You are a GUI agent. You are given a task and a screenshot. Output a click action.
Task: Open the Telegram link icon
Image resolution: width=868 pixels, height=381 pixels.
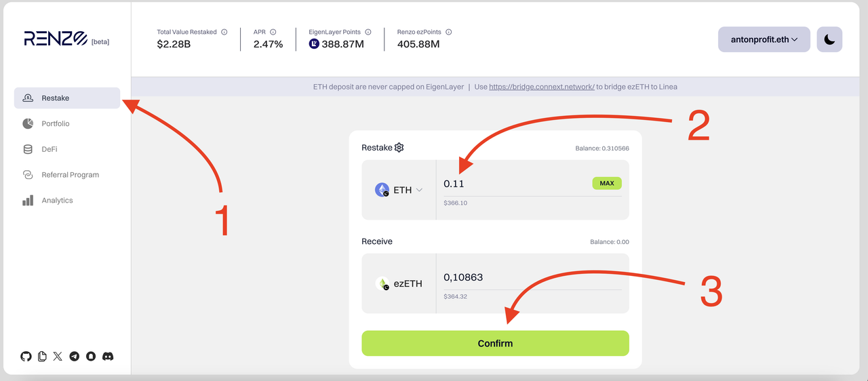[74, 356]
